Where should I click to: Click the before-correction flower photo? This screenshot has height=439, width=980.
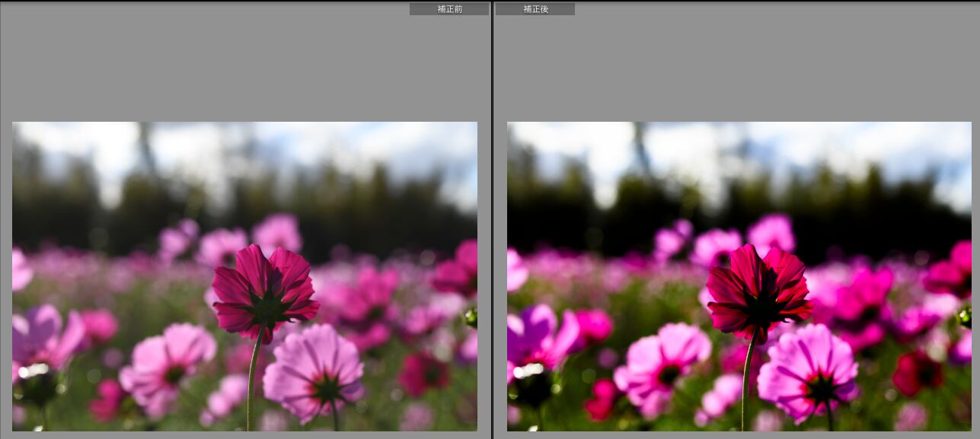244,276
